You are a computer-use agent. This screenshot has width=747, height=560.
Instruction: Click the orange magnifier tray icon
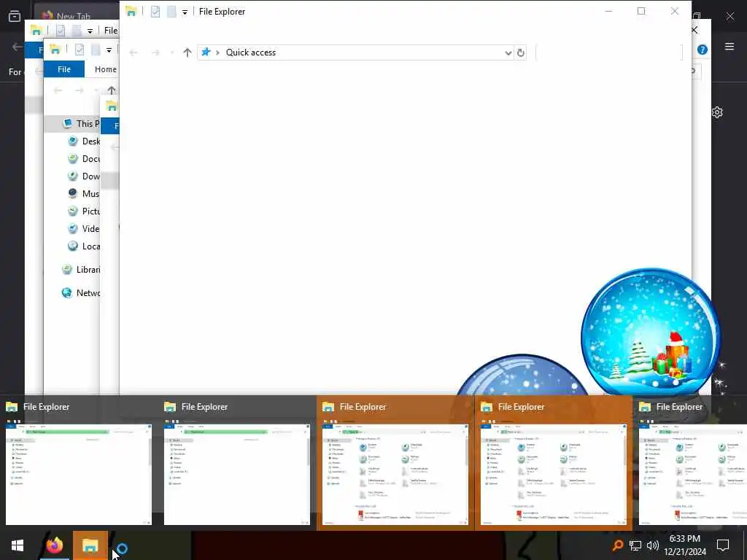618,545
